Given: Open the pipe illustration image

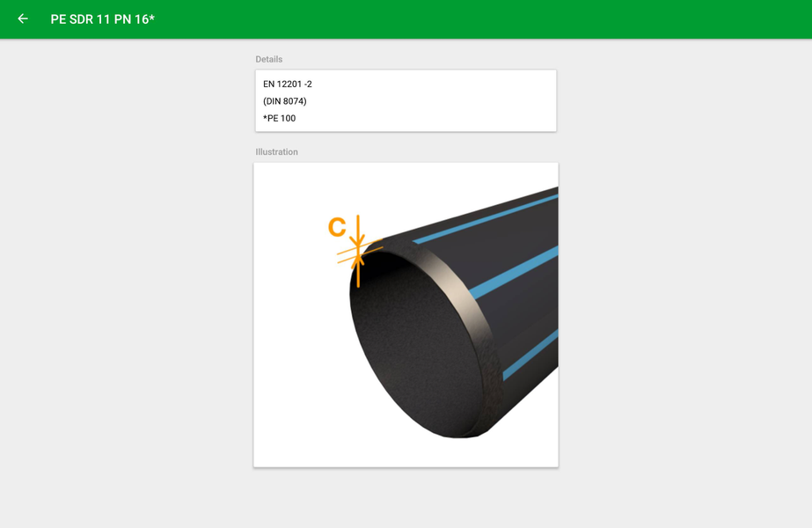Looking at the screenshot, I should tap(405, 314).
